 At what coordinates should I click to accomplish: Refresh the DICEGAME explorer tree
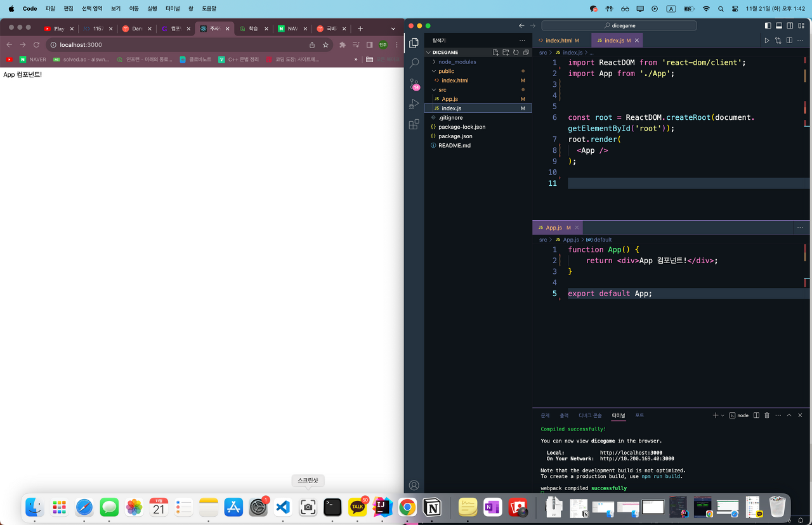[516, 53]
